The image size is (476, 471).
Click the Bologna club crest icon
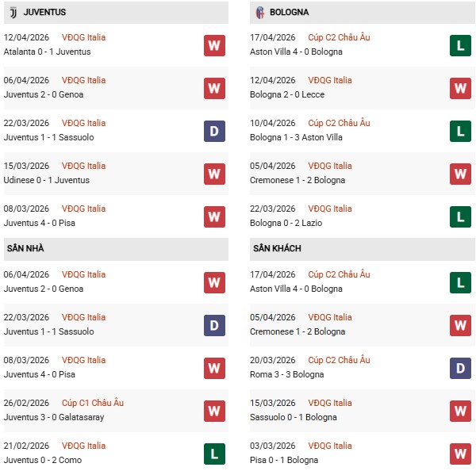pyautogui.click(x=259, y=13)
